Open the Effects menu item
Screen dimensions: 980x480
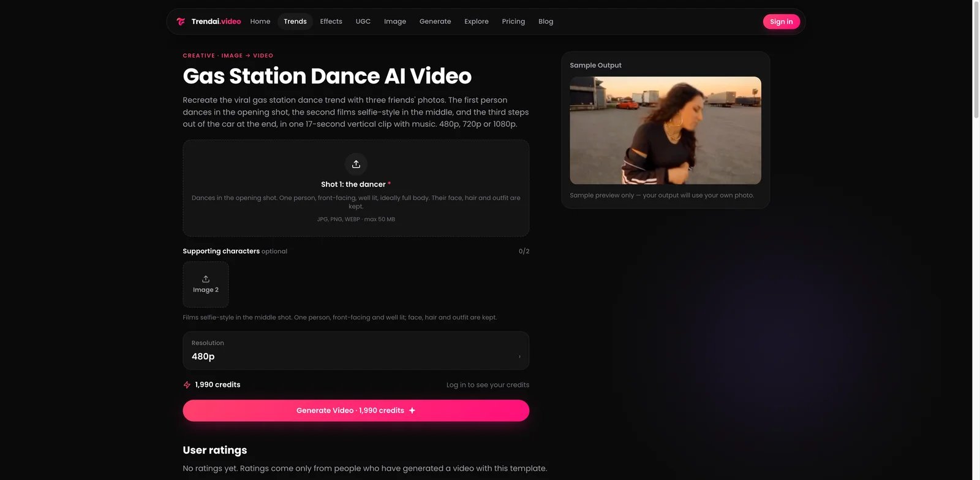331,21
